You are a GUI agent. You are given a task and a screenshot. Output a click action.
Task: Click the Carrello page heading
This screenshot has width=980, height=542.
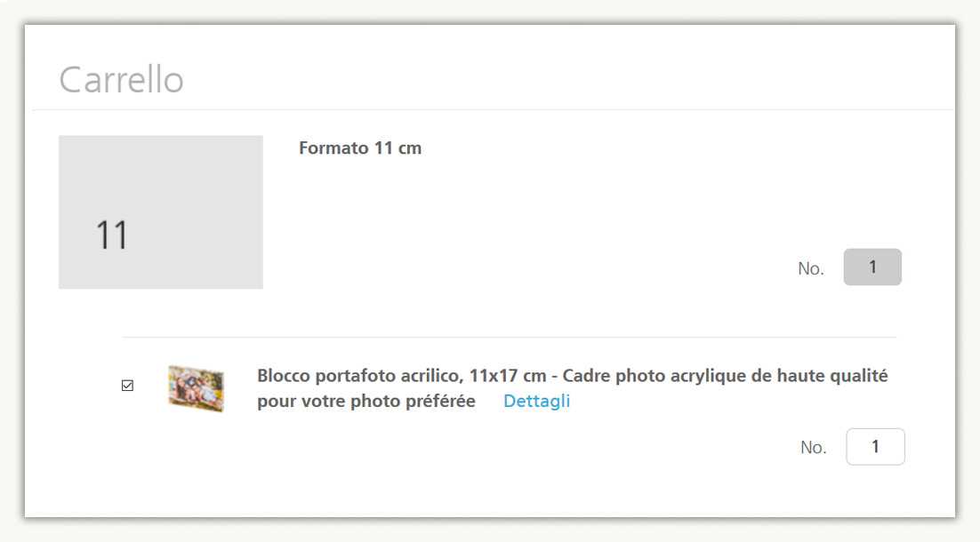pyautogui.click(x=121, y=80)
